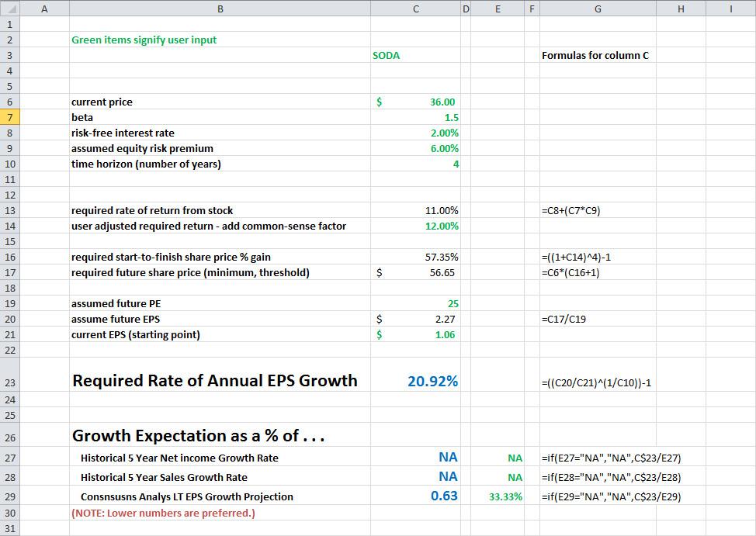Click 'Required Rate of Annual EPS Growth' label

[x=214, y=381]
